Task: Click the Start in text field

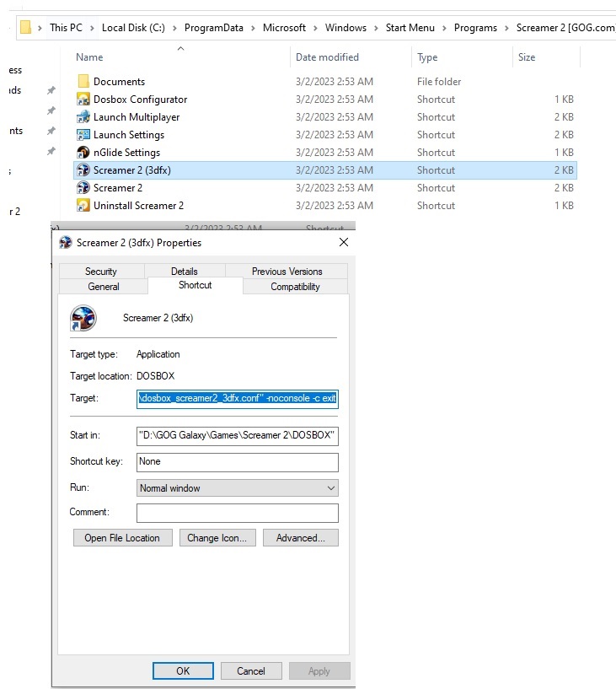Action: click(x=237, y=435)
